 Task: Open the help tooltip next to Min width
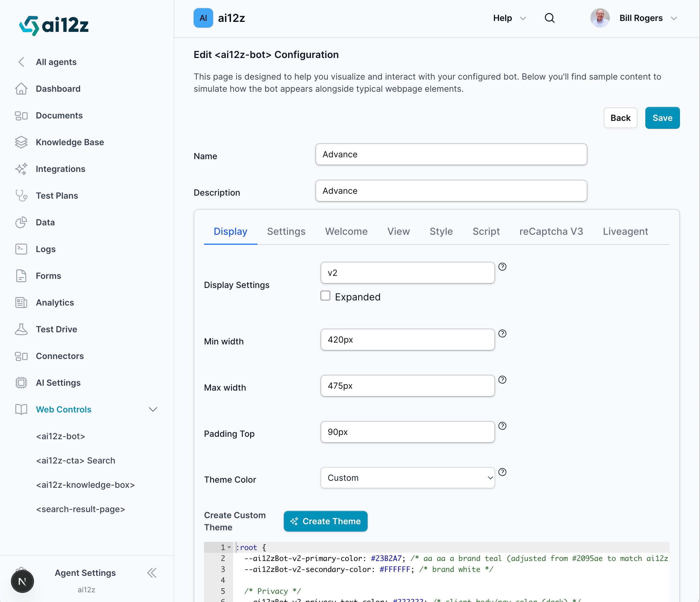point(502,334)
